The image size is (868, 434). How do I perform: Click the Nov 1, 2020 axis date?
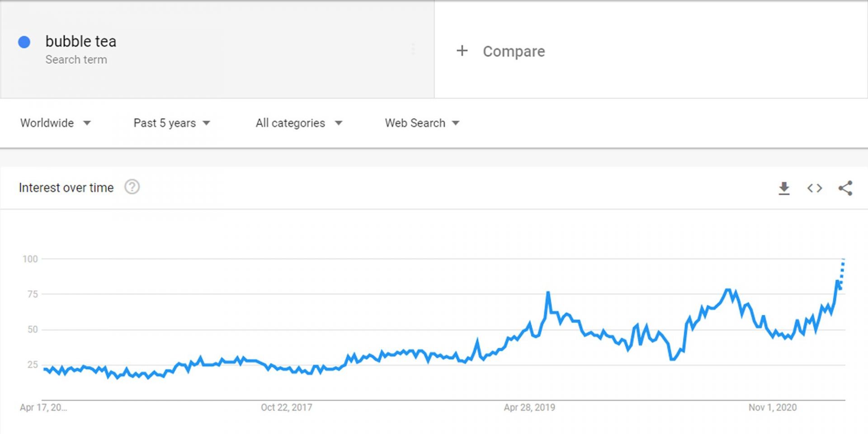tap(772, 407)
